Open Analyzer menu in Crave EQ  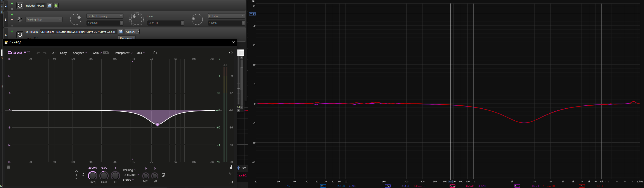pyautogui.click(x=80, y=53)
